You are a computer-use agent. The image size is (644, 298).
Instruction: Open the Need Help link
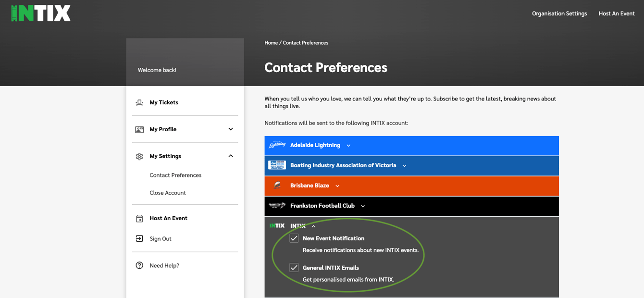tap(164, 265)
